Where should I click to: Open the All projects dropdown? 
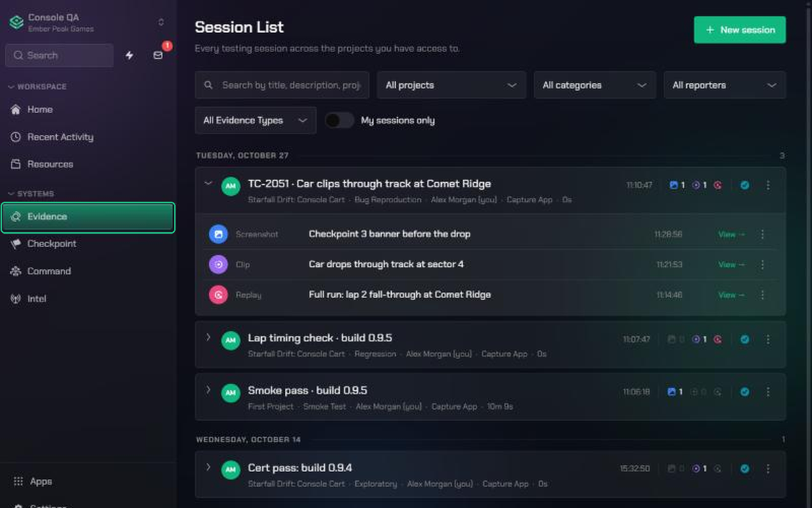(451, 85)
